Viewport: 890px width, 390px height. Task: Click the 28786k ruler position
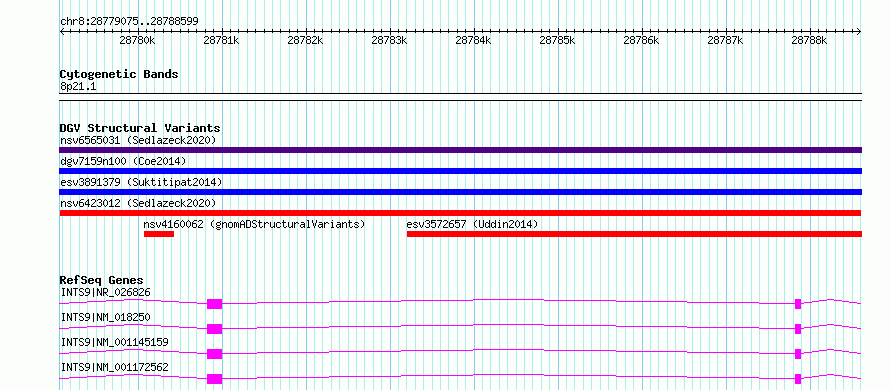pos(641,40)
